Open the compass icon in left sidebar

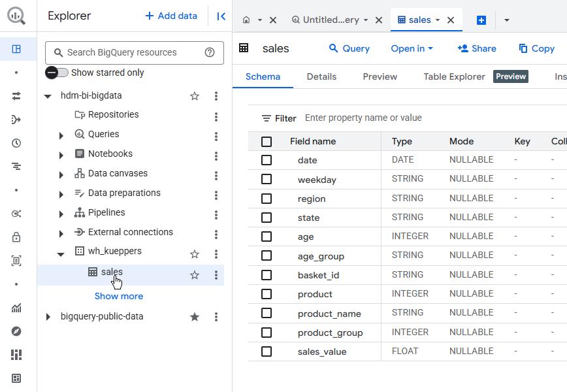pyautogui.click(x=16, y=331)
